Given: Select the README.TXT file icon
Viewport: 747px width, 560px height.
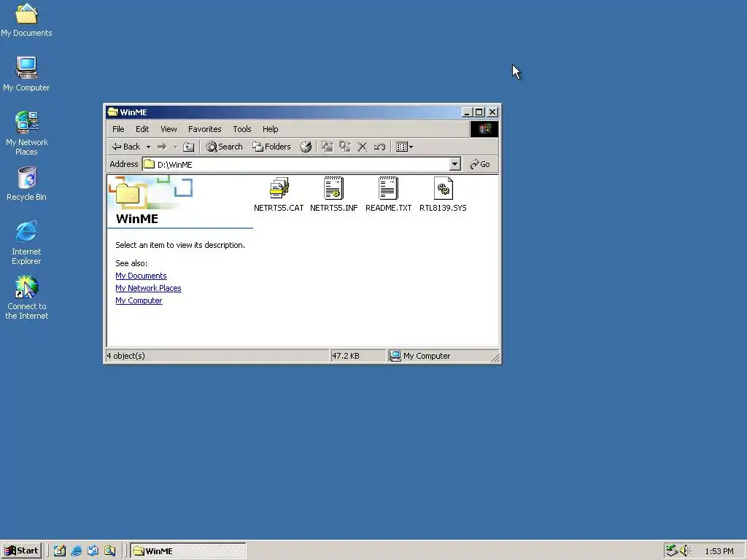Looking at the screenshot, I should point(388,188).
